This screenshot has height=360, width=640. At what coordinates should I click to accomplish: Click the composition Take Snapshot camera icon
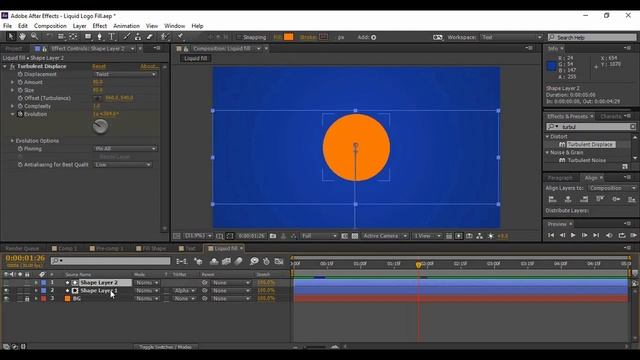coord(273,236)
